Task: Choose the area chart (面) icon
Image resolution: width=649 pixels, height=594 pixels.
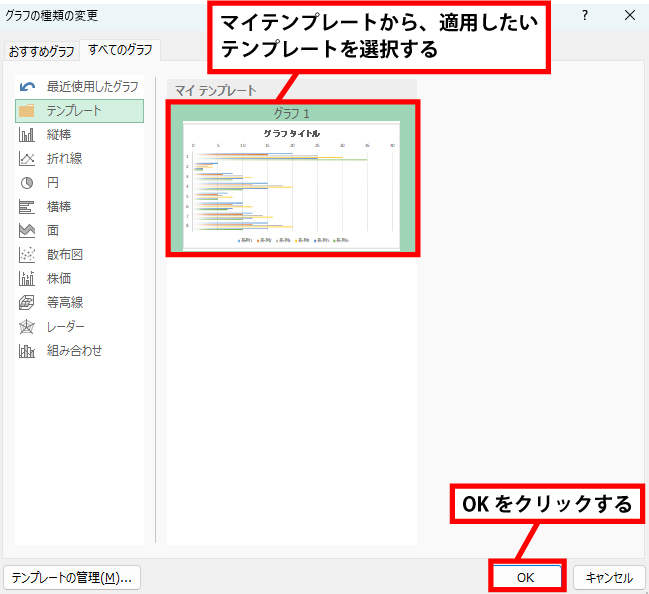Action: (x=26, y=231)
